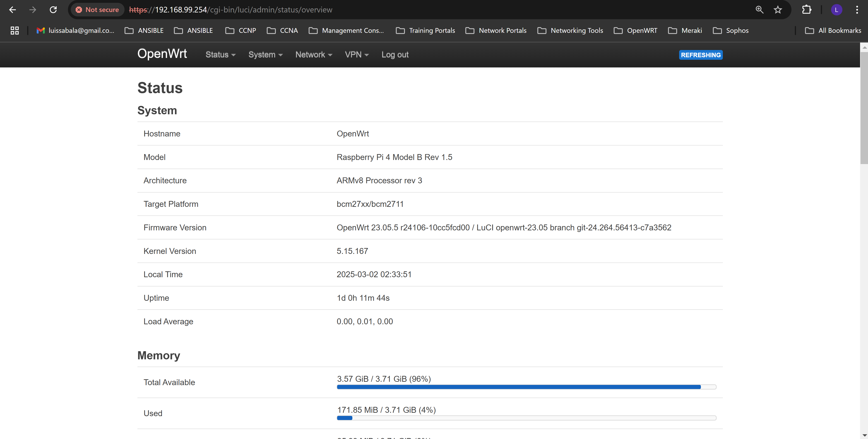The width and height of the screenshot is (868, 439).
Task: Expand the Status menu
Action: click(x=220, y=55)
